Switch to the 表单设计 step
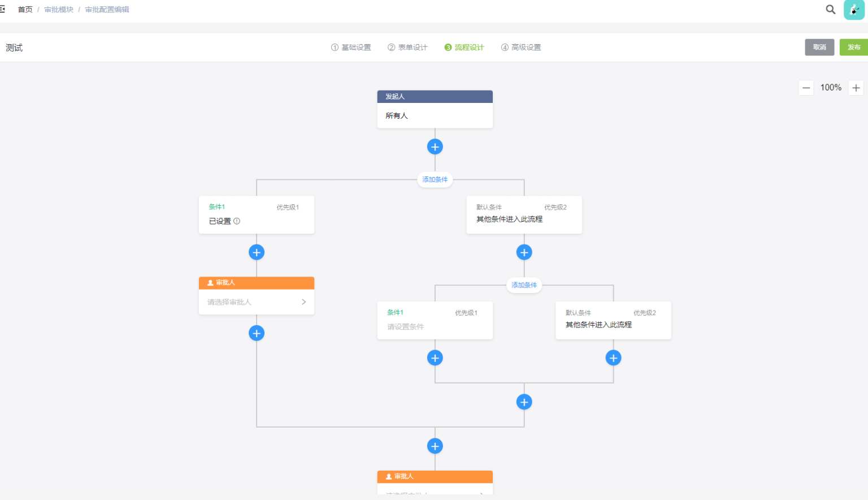Viewport: 868px width, 500px height. (407, 48)
